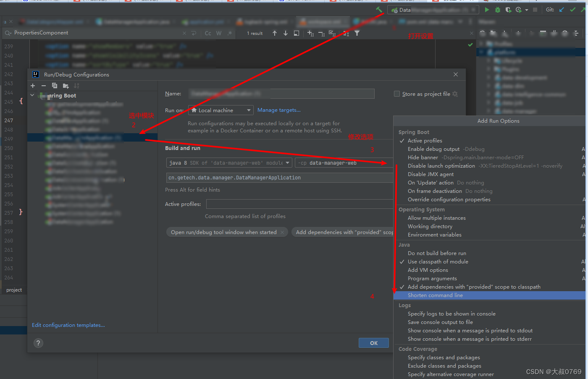Screen dimensions: 588x379
Task: Run the selected configuration with green play icon
Action: 487,10
